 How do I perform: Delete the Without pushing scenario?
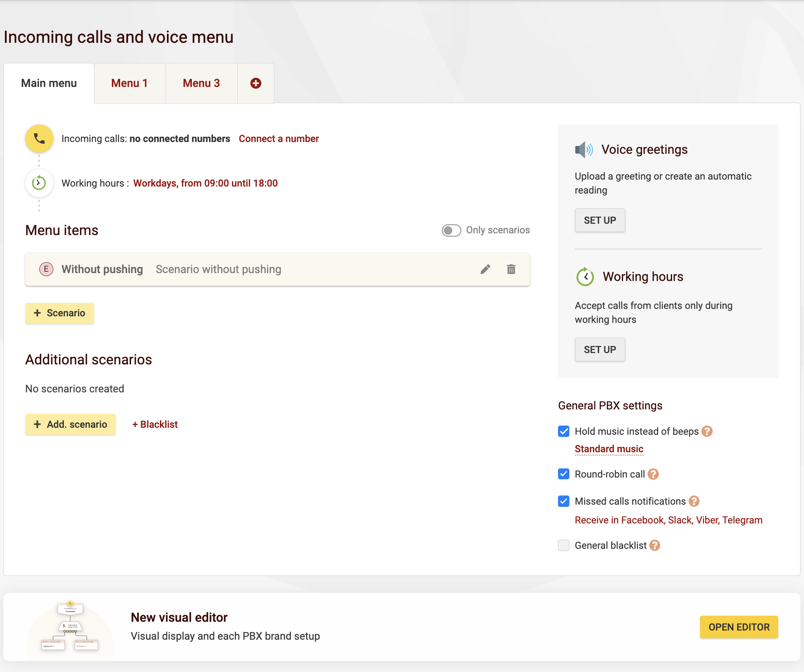(x=511, y=269)
